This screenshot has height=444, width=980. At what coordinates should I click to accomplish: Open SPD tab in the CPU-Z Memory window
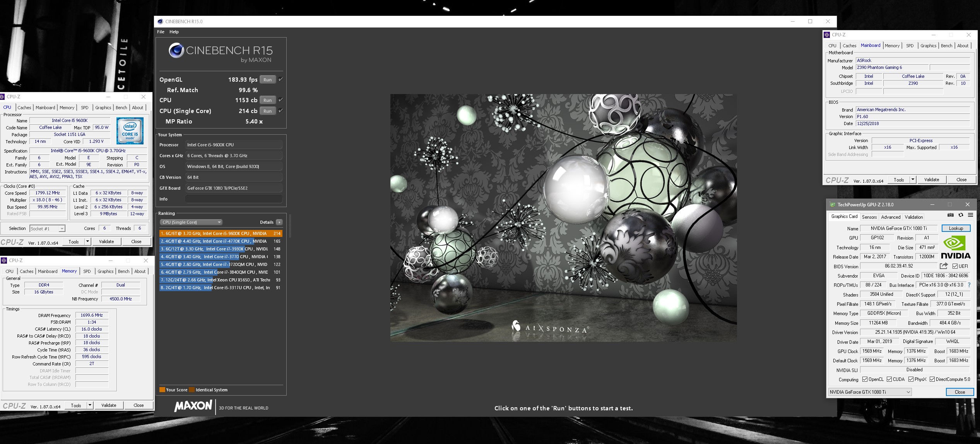click(87, 271)
